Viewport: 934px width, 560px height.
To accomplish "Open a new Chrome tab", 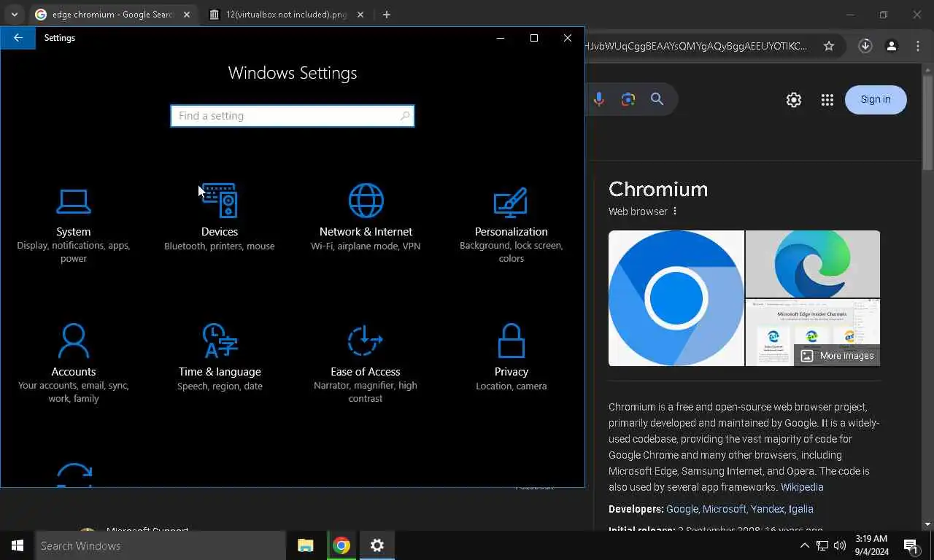I will tap(387, 15).
